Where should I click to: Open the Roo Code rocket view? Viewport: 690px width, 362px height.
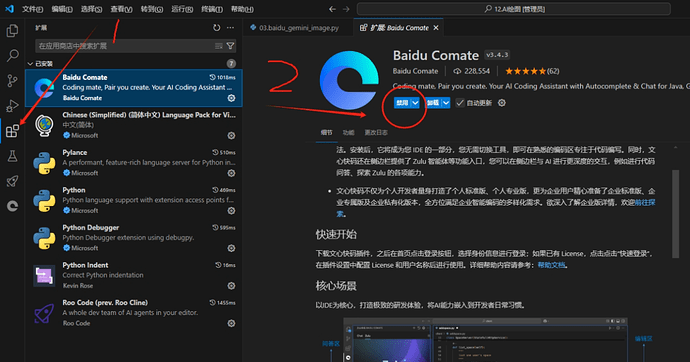(12, 181)
